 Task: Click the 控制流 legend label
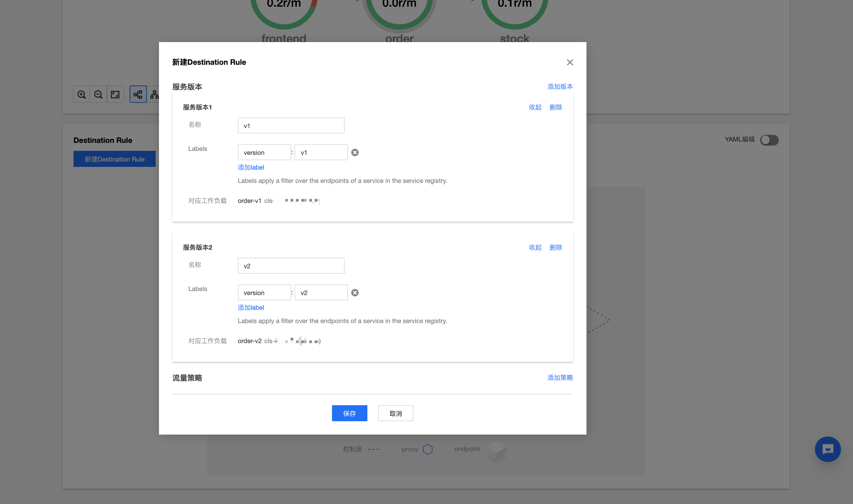coord(352,449)
